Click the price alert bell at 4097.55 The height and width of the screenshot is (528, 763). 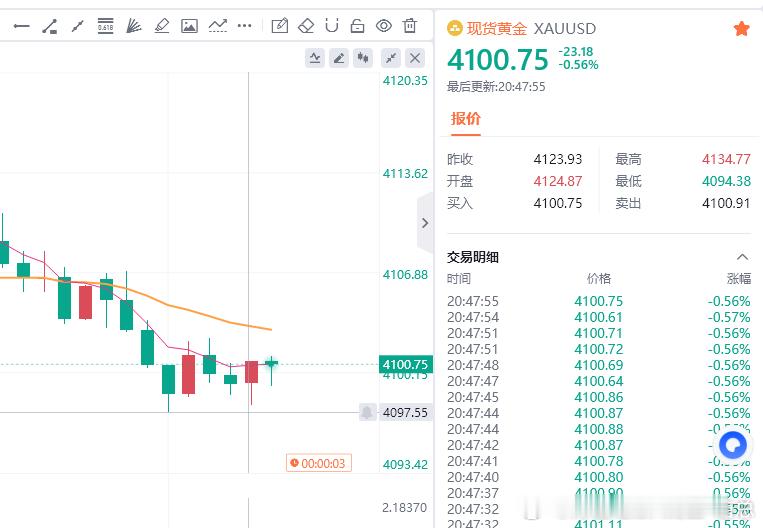click(367, 413)
